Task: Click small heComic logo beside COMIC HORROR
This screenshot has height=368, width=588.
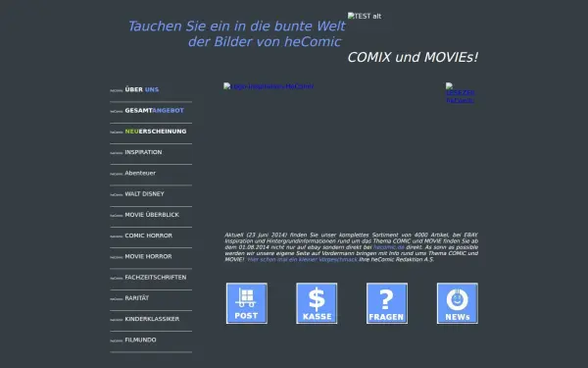Action: (x=117, y=237)
